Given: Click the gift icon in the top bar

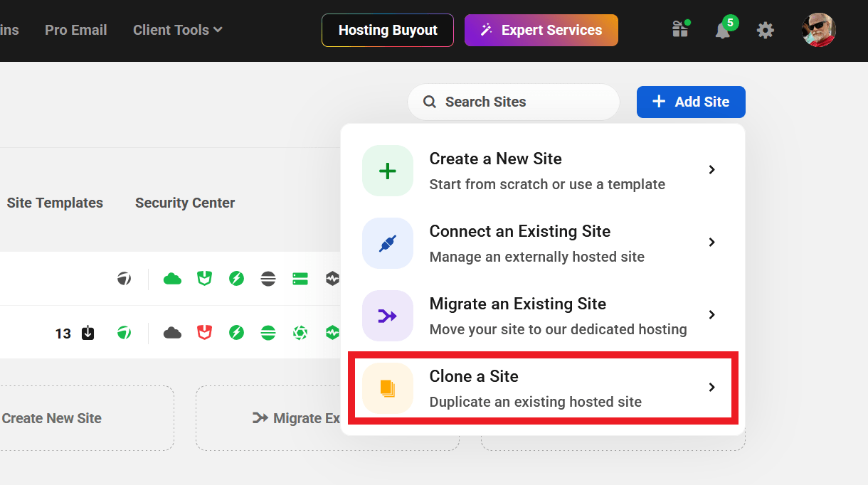Looking at the screenshot, I should 680,30.
